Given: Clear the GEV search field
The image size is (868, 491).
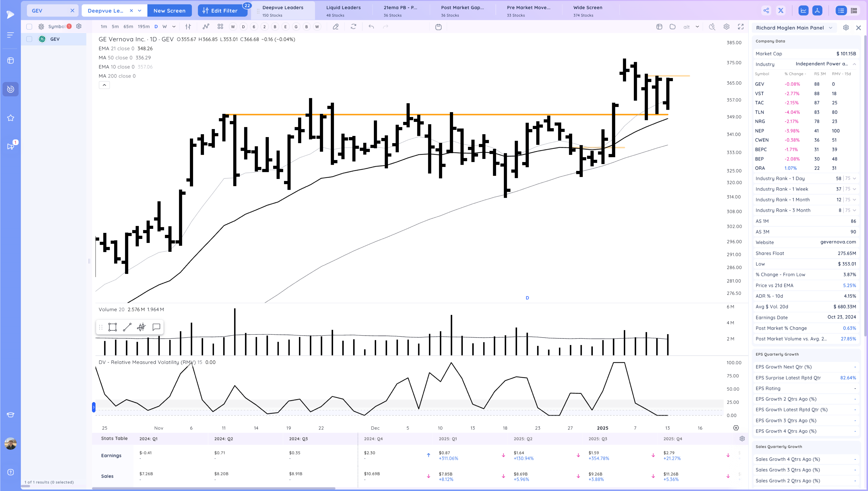Looking at the screenshot, I should 72,10.
